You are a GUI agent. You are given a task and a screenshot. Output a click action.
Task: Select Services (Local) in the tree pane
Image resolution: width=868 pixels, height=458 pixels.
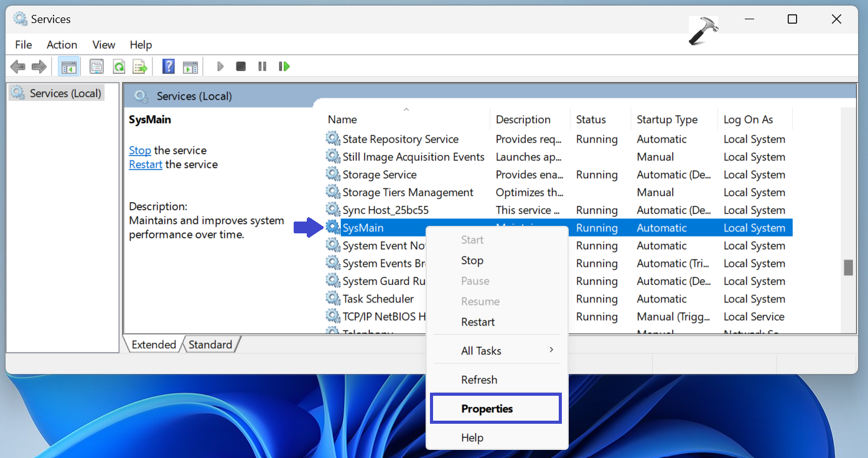coord(65,93)
